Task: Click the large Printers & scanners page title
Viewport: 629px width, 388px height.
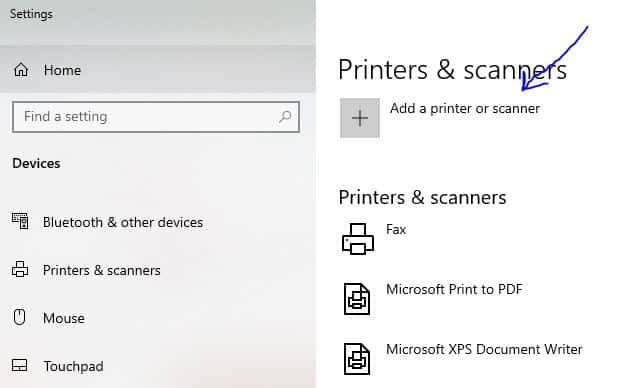Action: point(452,70)
